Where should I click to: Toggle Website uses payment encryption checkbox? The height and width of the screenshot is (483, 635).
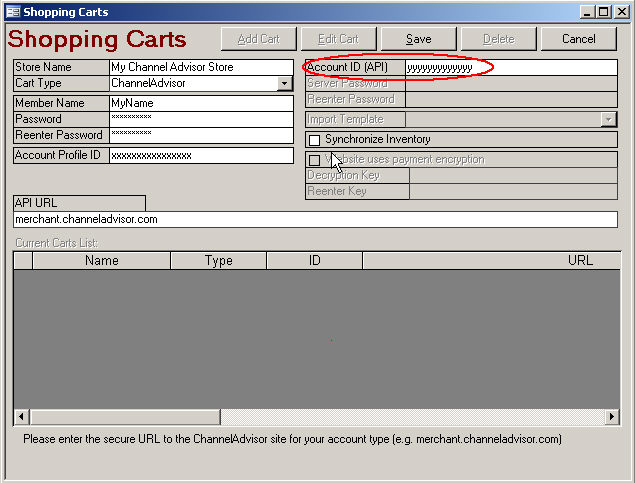(x=314, y=160)
